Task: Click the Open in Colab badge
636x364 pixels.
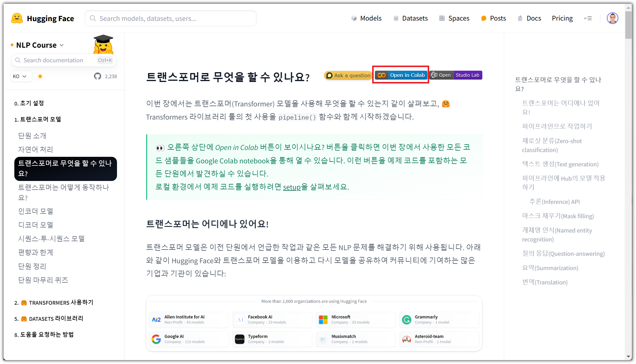Action: point(401,75)
